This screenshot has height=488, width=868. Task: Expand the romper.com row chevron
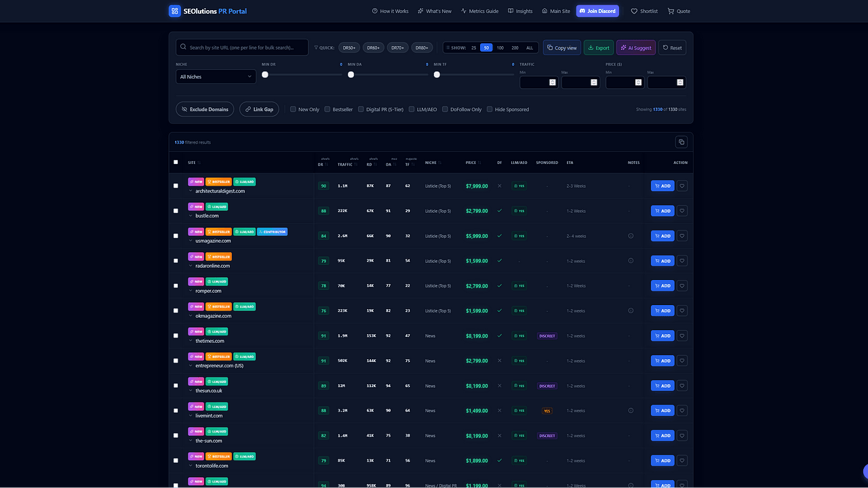coord(191,291)
